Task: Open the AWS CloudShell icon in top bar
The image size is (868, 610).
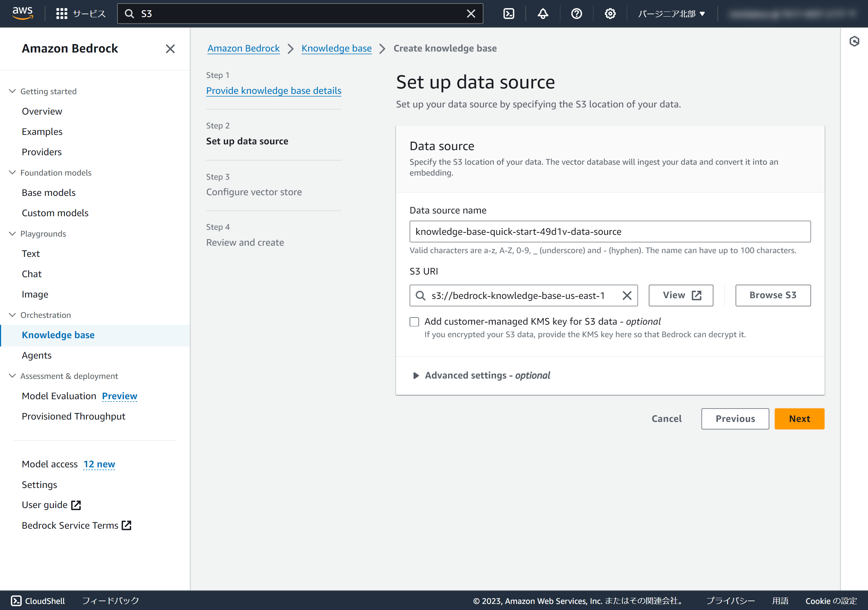Action: (509, 14)
